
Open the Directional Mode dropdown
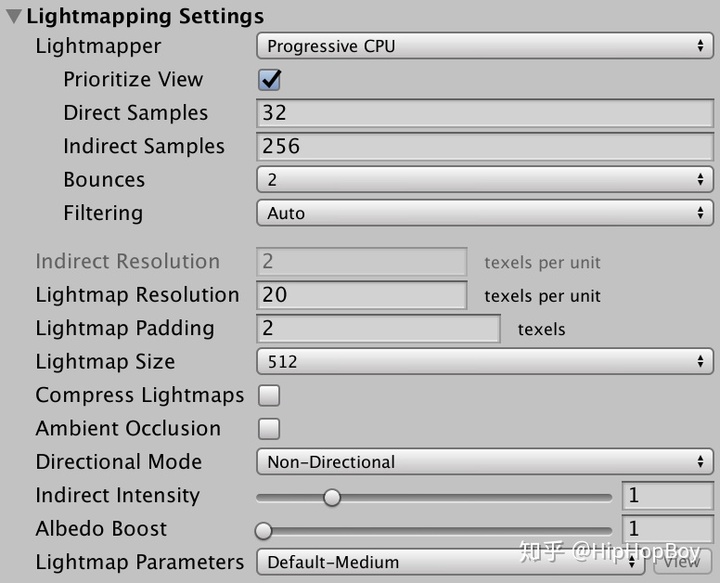coord(485,462)
